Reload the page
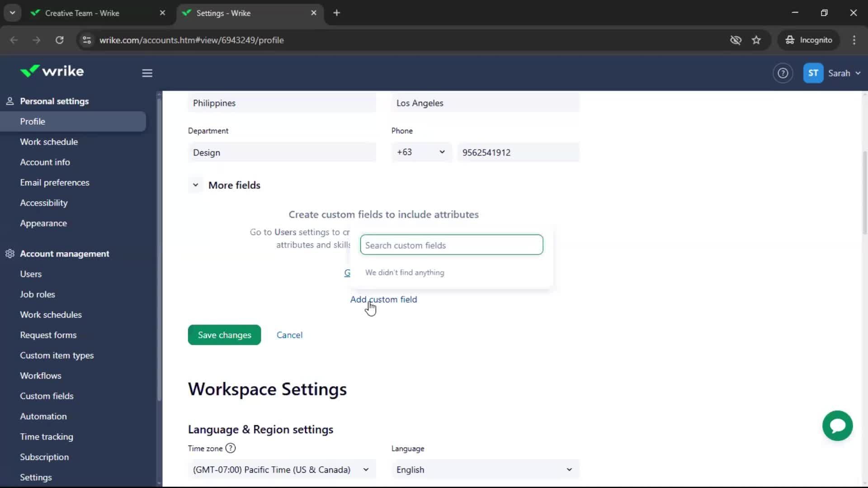The width and height of the screenshot is (868, 488). pos(59,40)
